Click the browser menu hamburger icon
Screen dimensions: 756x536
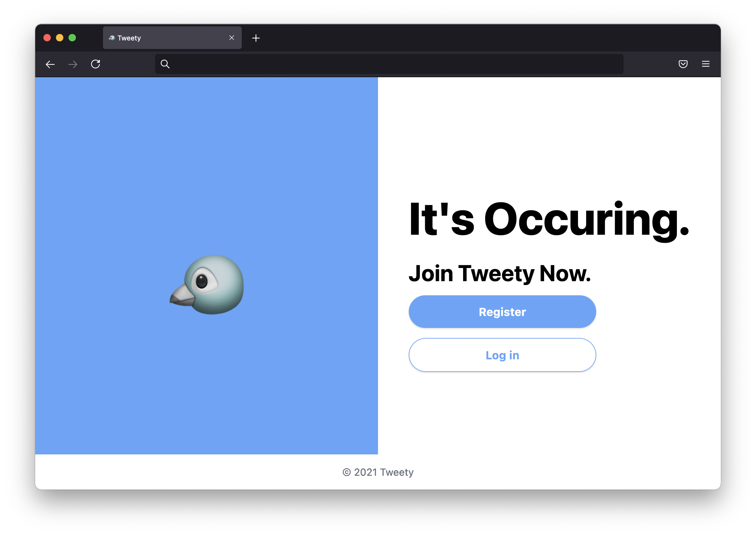[705, 64]
